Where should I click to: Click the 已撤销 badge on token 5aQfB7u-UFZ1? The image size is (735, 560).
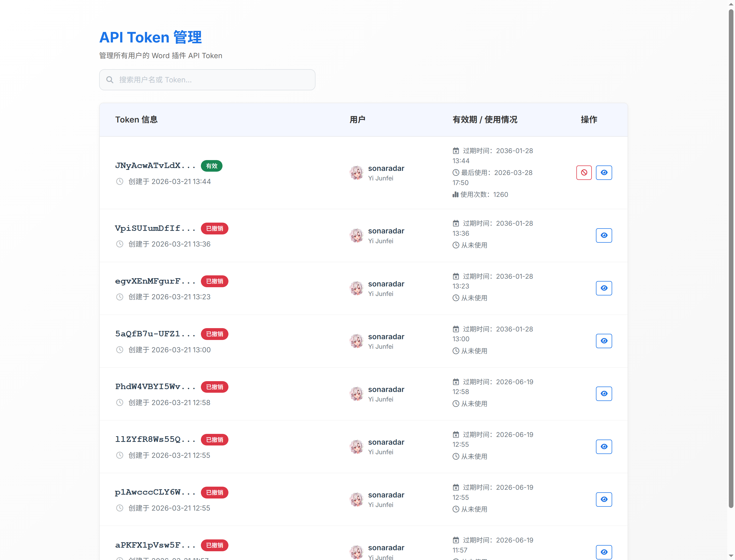[215, 334]
